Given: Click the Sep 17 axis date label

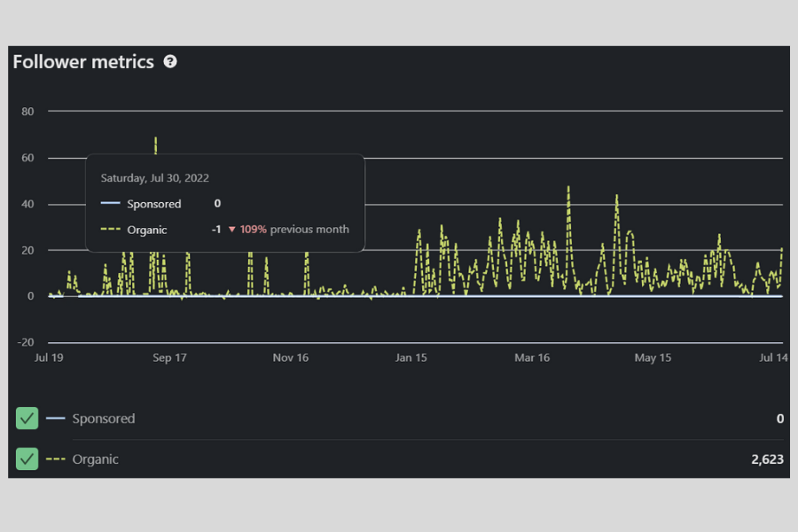Looking at the screenshot, I should pyautogui.click(x=169, y=358).
